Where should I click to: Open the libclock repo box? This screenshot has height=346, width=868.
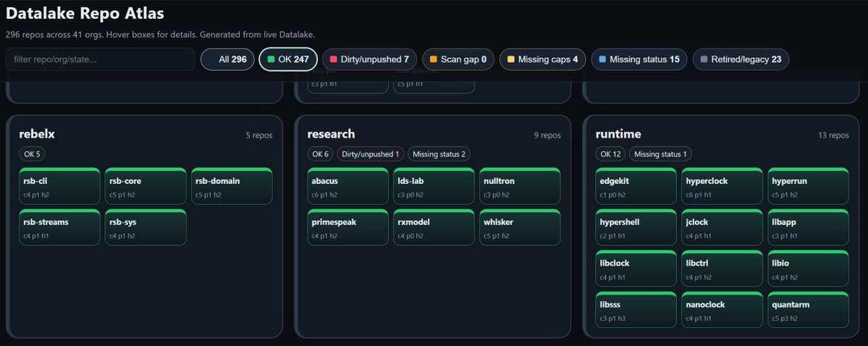(636, 269)
